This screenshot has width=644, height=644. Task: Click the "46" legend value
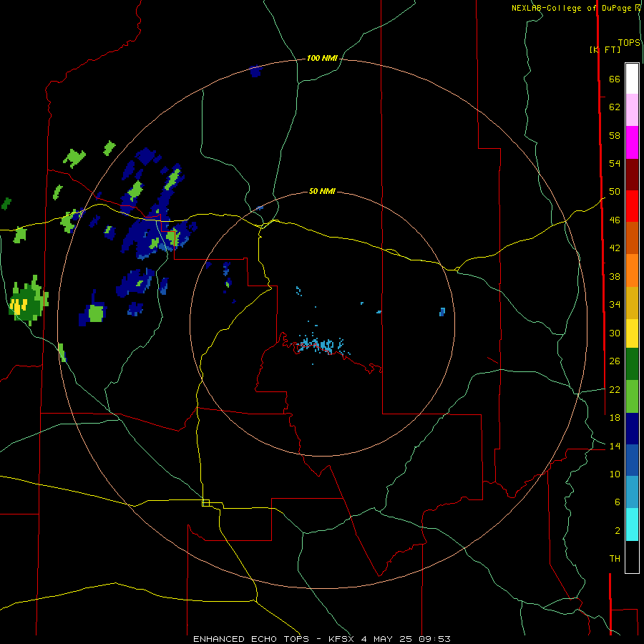tap(615, 220)
